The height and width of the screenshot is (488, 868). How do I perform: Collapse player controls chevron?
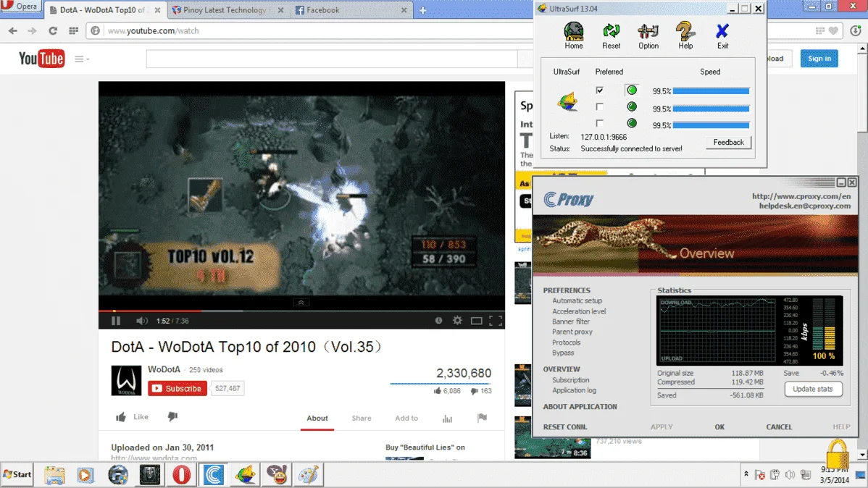[x=301, y=302]
